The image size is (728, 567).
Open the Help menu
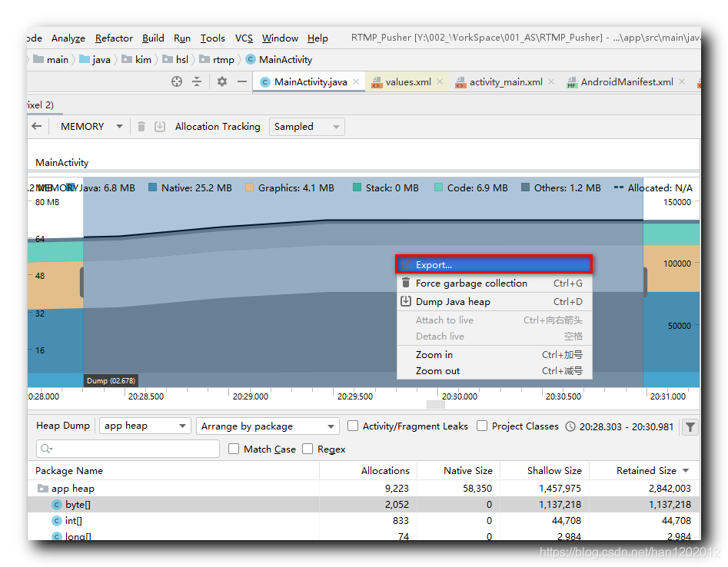pos(317,38)
